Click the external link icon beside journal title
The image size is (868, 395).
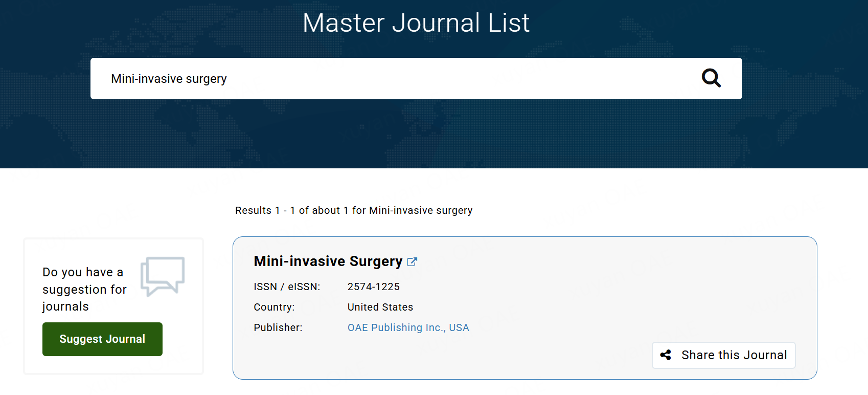412,262
